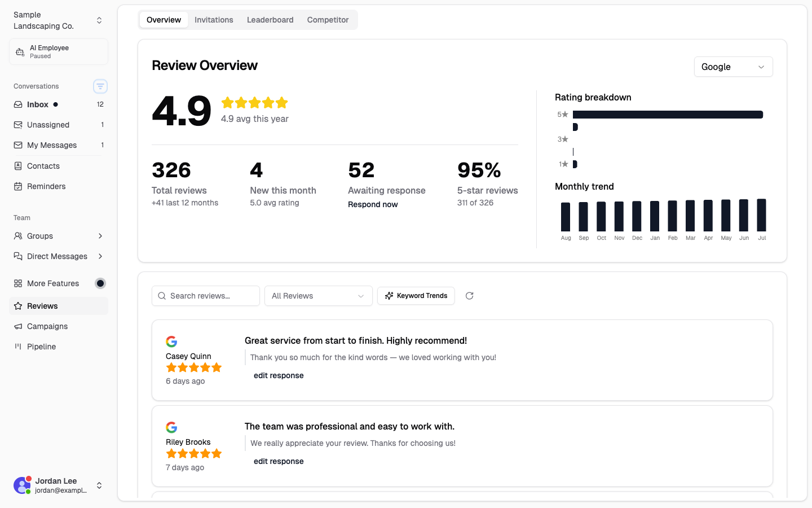Select the Overview tab

[164, 20]
